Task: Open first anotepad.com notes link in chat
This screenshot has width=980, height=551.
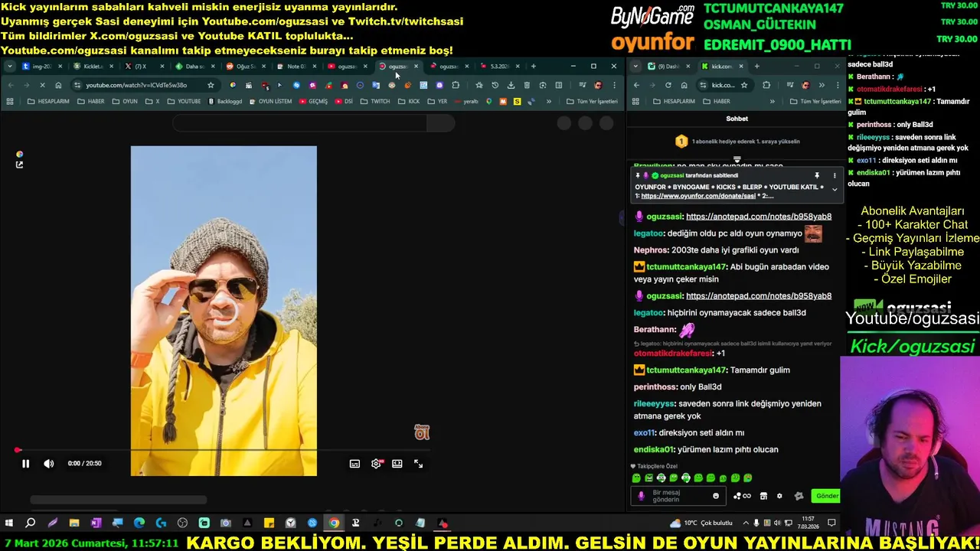Action: (x=759, y=217)
